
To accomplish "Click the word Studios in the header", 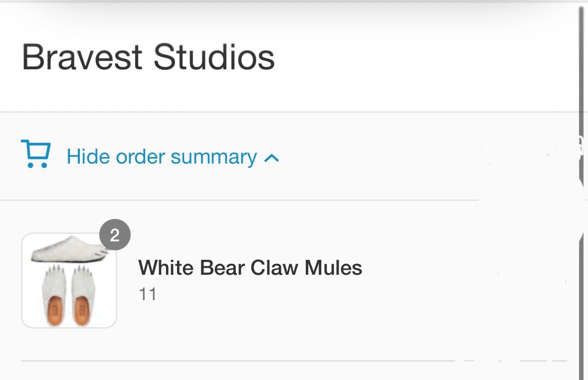I will (x=214, y=57).
